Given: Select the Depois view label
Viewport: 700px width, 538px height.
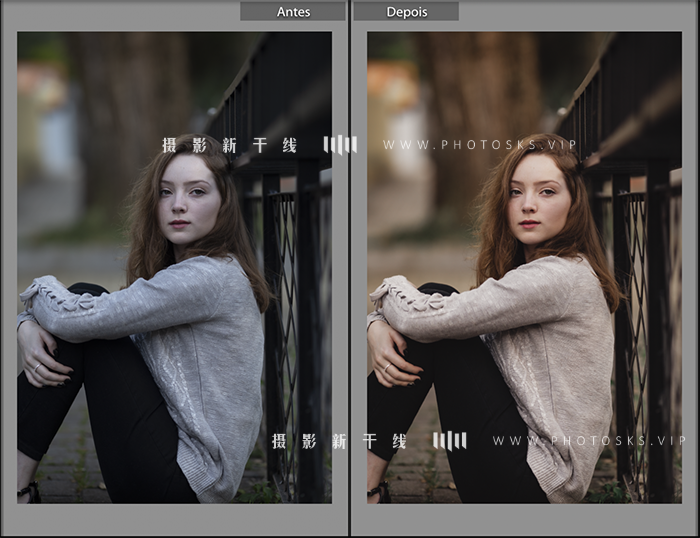Looking at the screenshot, I should click(406, 12).
